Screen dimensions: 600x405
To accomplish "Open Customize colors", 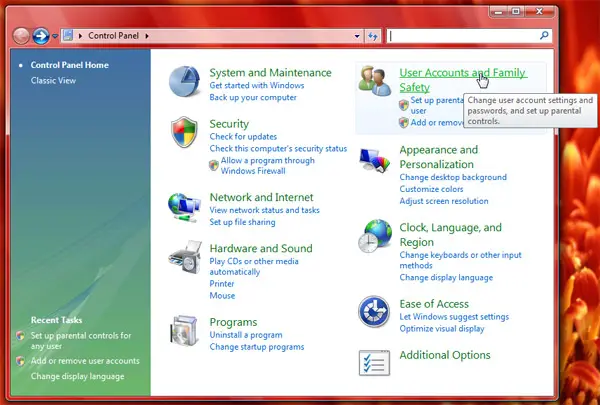I will coord(431,189).
